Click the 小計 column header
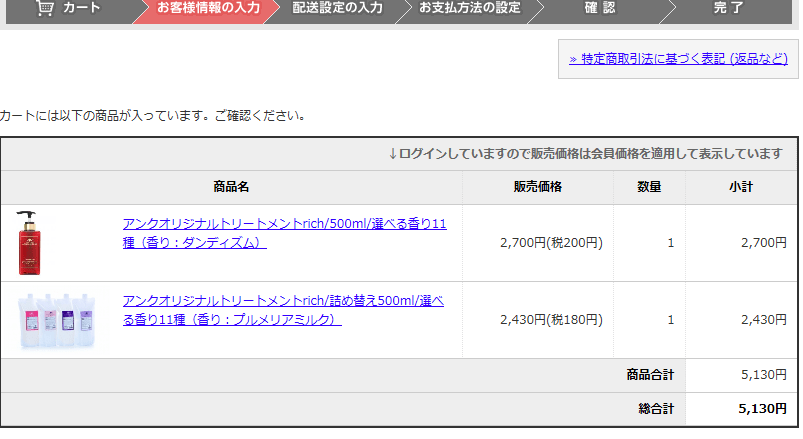Screen dimensions: 803x439 coord(741,186)
